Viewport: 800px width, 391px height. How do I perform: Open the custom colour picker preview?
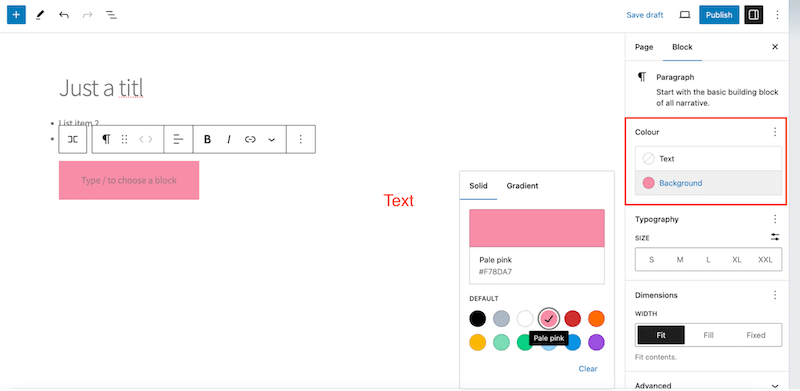537,228
